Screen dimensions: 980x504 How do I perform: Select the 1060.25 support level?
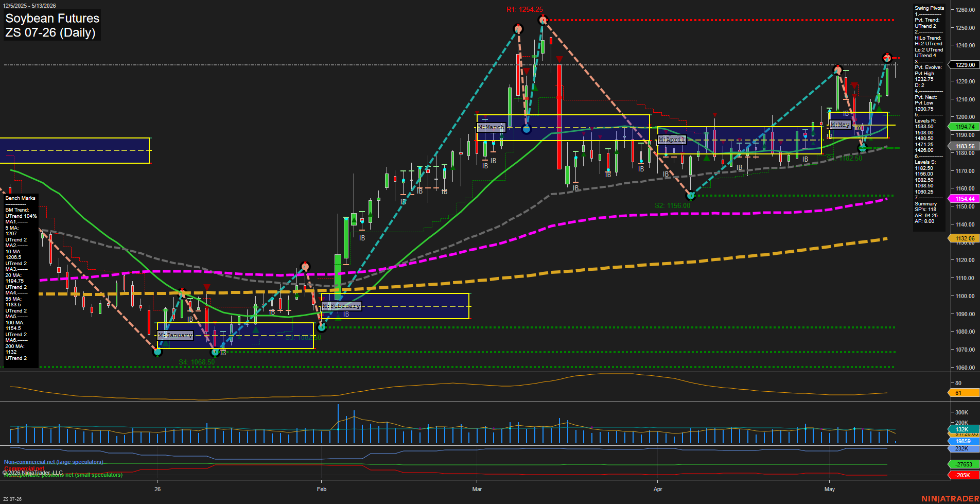pos(924,192)
